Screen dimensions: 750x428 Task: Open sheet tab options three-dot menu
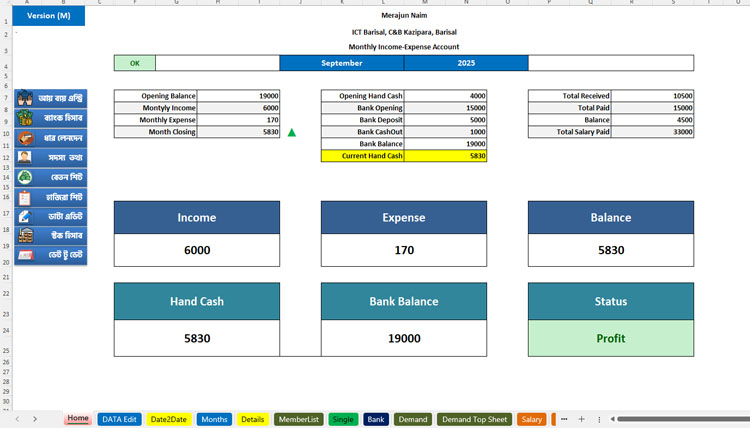click(599, 419)
